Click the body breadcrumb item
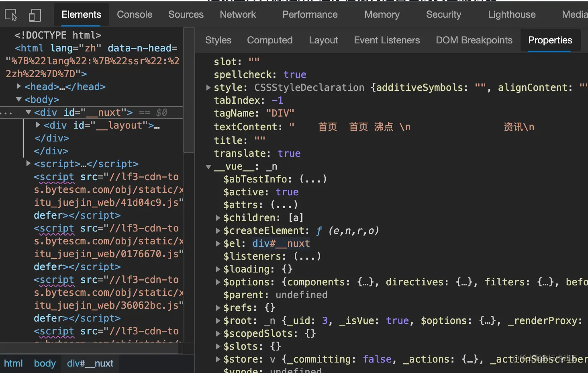Screen dimensions: 588x373 (45, 363)
